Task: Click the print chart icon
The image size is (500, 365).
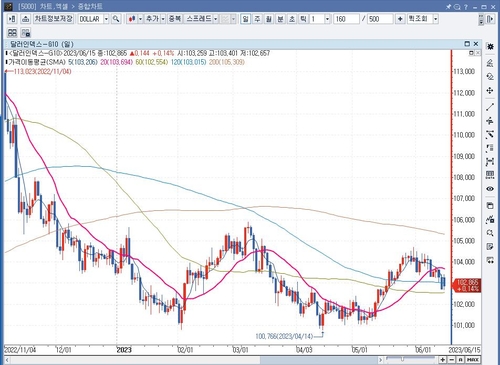Action: pos(26,19)
